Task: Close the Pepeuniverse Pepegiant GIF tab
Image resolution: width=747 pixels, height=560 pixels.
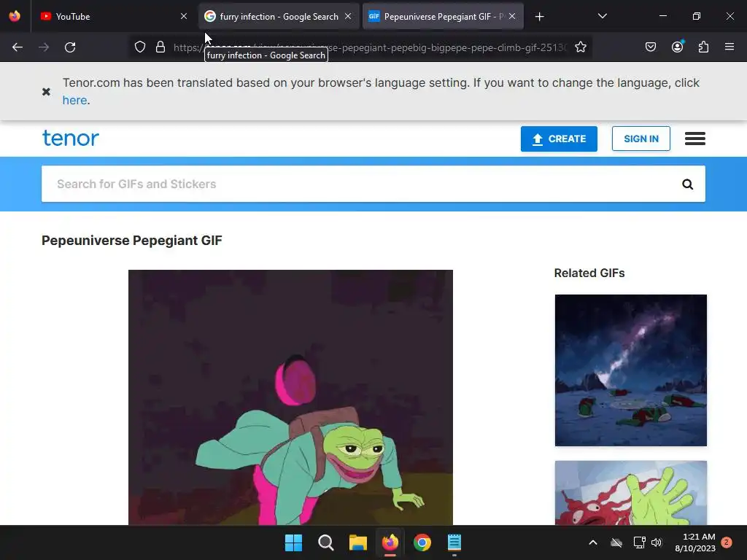Action: (x=512, y=16)
